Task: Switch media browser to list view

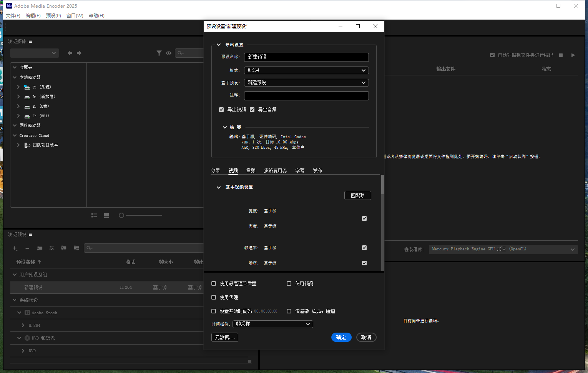Action: (x=94, y=215)
